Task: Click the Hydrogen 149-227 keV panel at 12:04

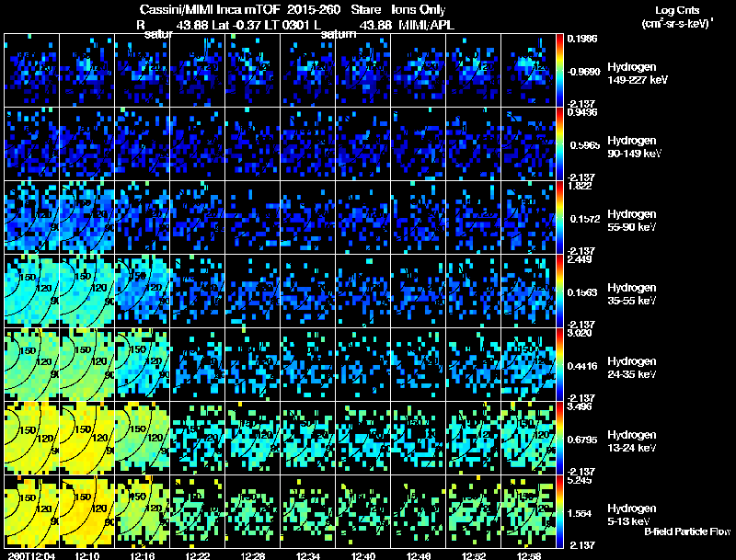Action: (31, 71)
